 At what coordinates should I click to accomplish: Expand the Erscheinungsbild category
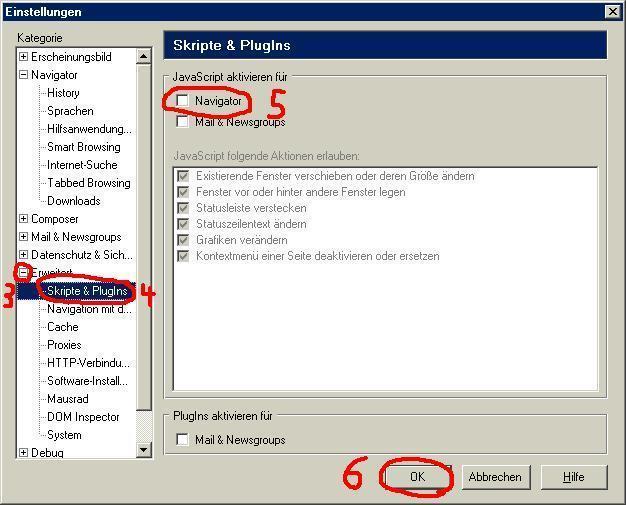[23, 57]
